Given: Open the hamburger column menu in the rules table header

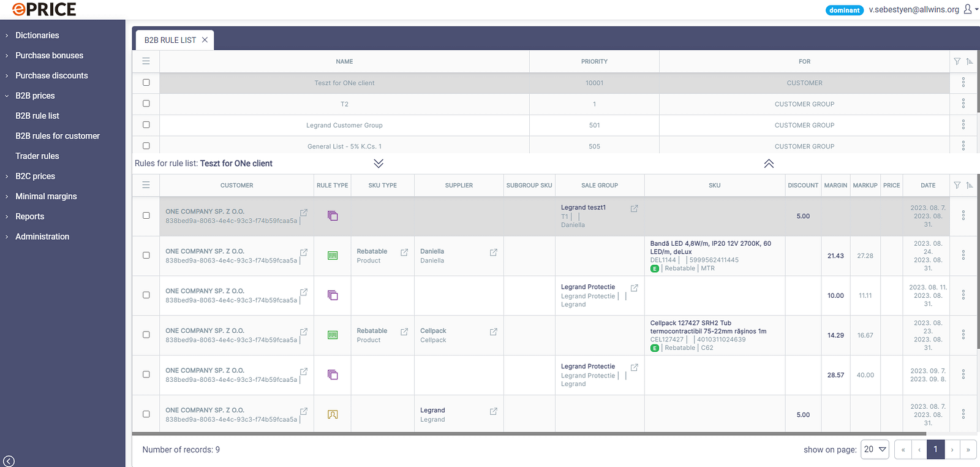Looking at the screenshot, I should [x=146, y=184].
